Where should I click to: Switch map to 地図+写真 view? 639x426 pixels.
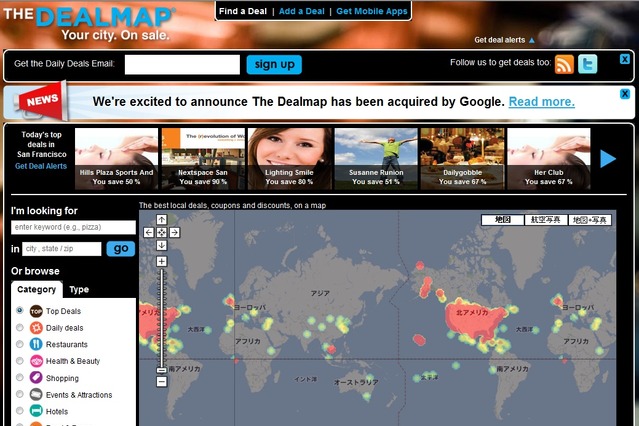tap(590, 220)
